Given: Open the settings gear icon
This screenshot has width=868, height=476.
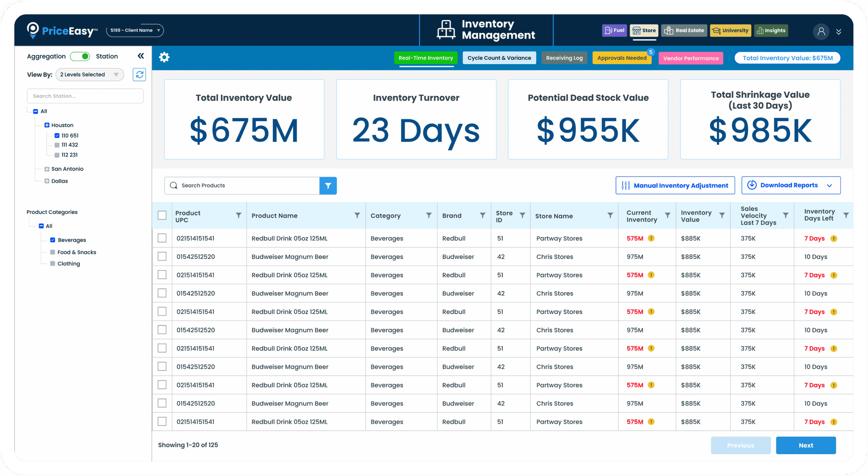Looking at the screenshot, I should (x=164, y=57).
